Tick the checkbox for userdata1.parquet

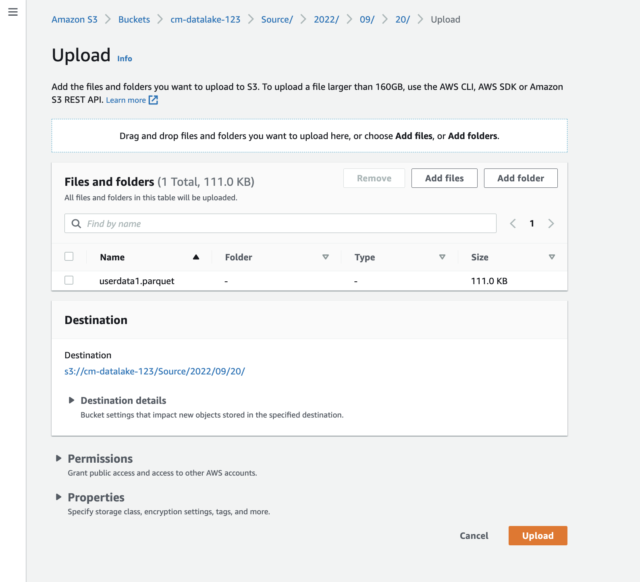pyautogui.click(x=69, y=280)
